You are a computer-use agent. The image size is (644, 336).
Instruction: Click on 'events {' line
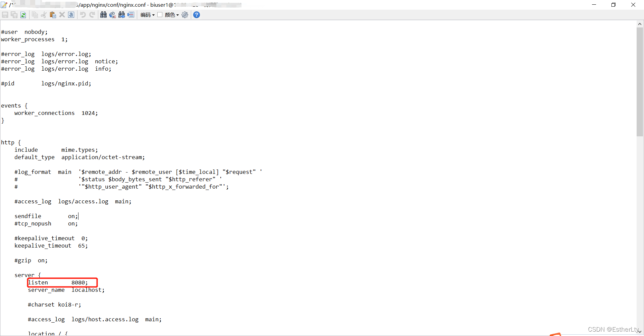[14, 106]
